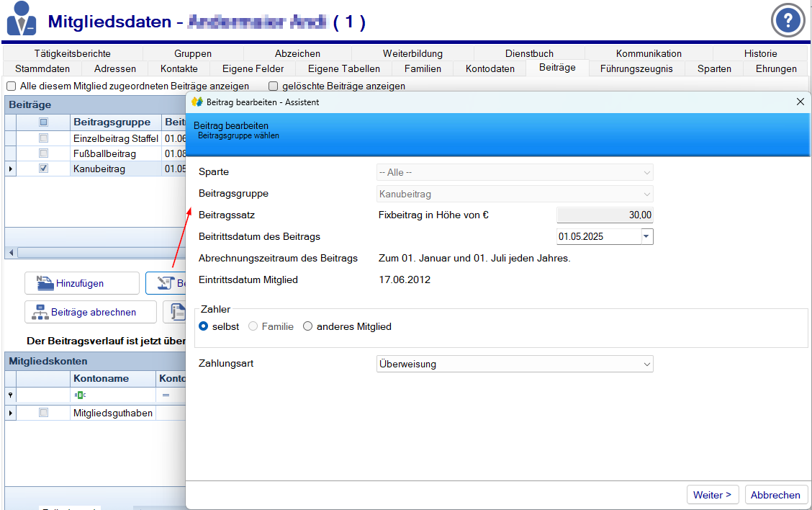Image resolution: width=812 pixels, height=510 pixels.
Task: Click the document icon right of Beiträge abrechnen
Action: 177,313
